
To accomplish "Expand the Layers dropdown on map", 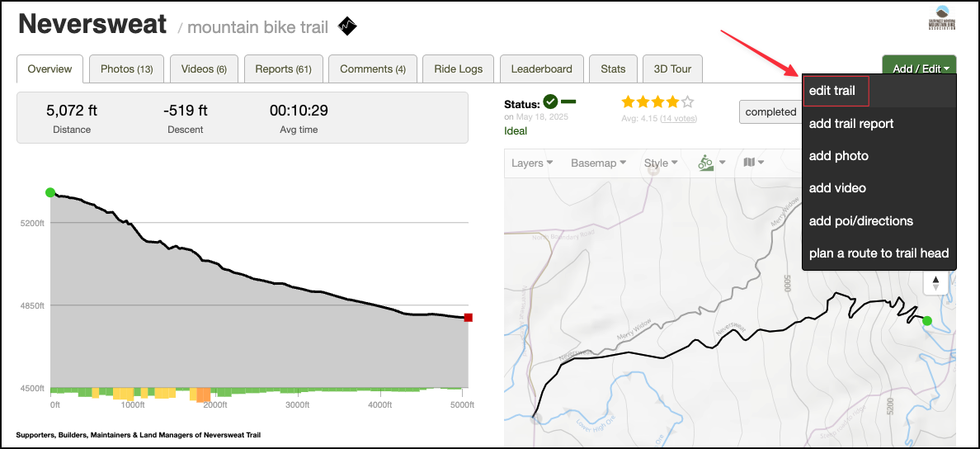I will click(532, 163).
